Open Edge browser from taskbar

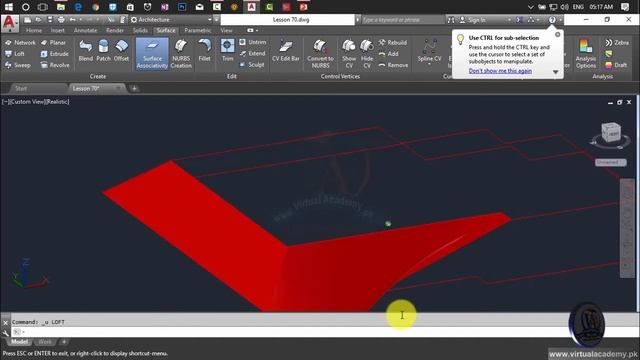click(78, 7)
